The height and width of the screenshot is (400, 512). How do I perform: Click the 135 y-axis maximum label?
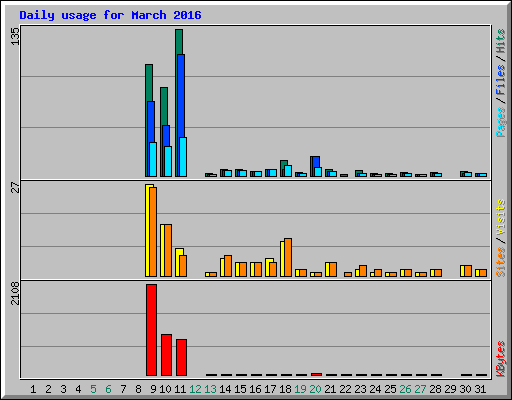click(15, 36)
